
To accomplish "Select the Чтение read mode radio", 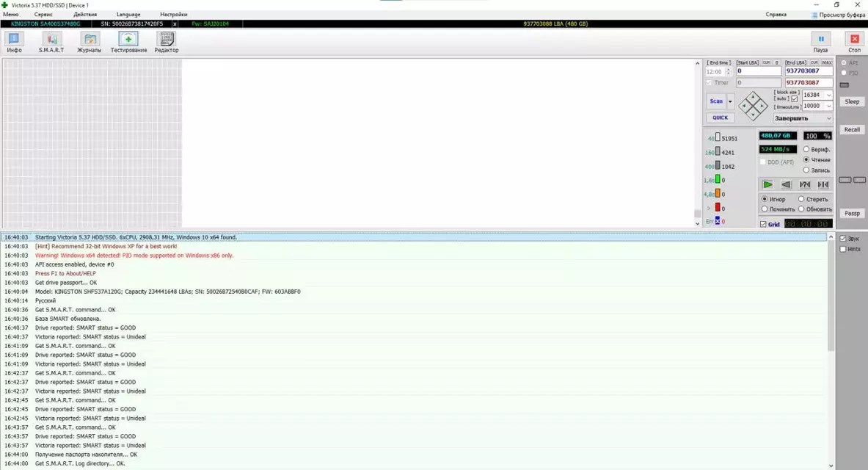I will tap(806, 159).
